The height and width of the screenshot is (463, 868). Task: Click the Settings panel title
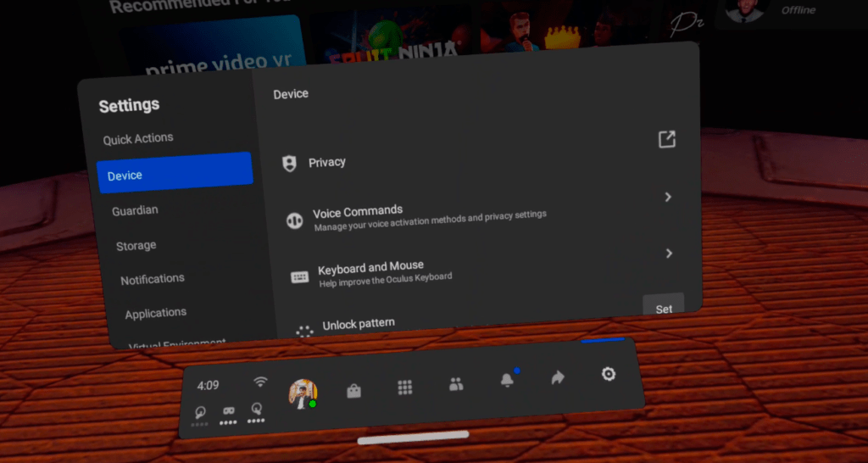pyautogui.click(x=129, y=105)
